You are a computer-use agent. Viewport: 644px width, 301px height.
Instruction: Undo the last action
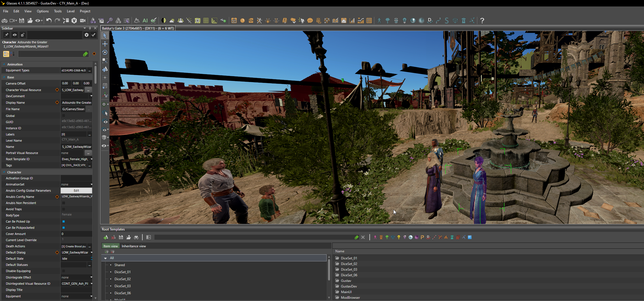coord(49,21)
